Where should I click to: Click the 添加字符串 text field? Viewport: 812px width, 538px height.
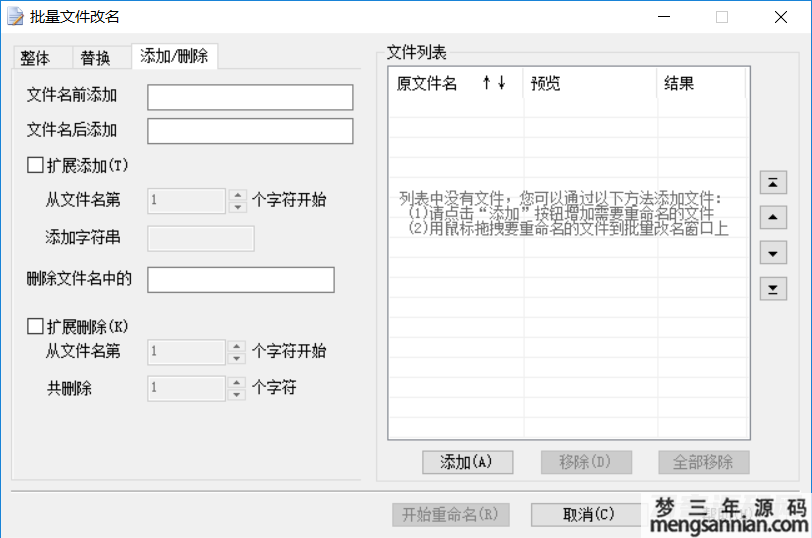(201, 239)
